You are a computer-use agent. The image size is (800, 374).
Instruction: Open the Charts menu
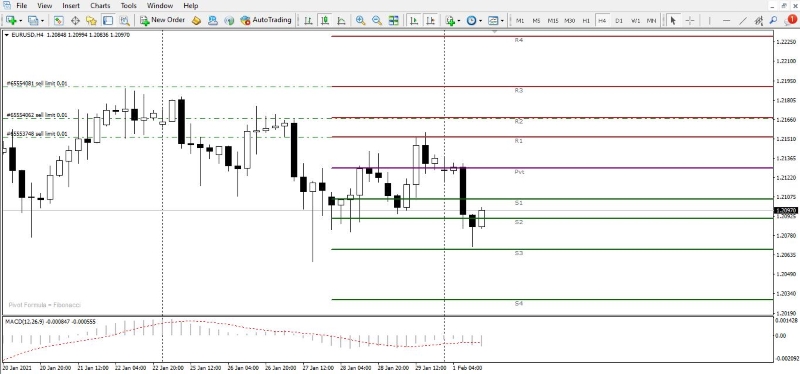click(100, 6)
